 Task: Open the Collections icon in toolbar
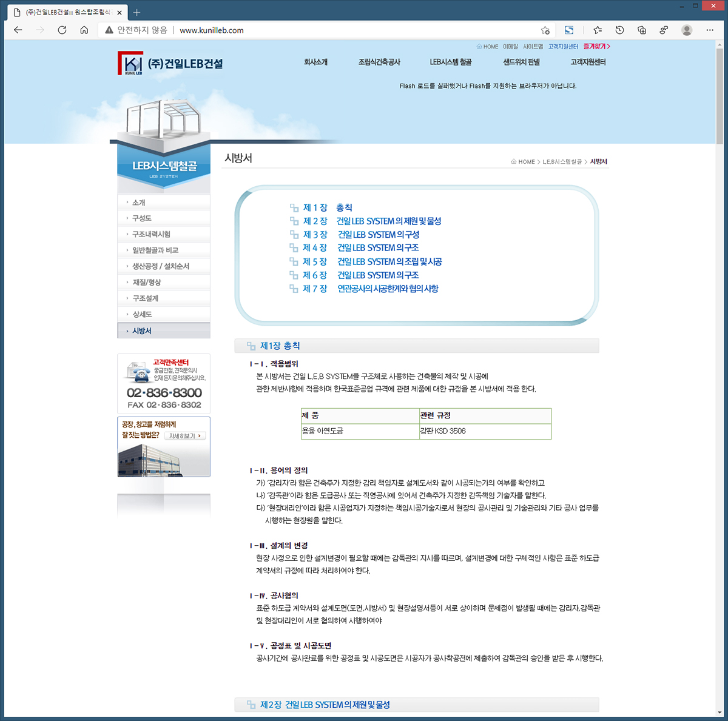coord(642,30)
